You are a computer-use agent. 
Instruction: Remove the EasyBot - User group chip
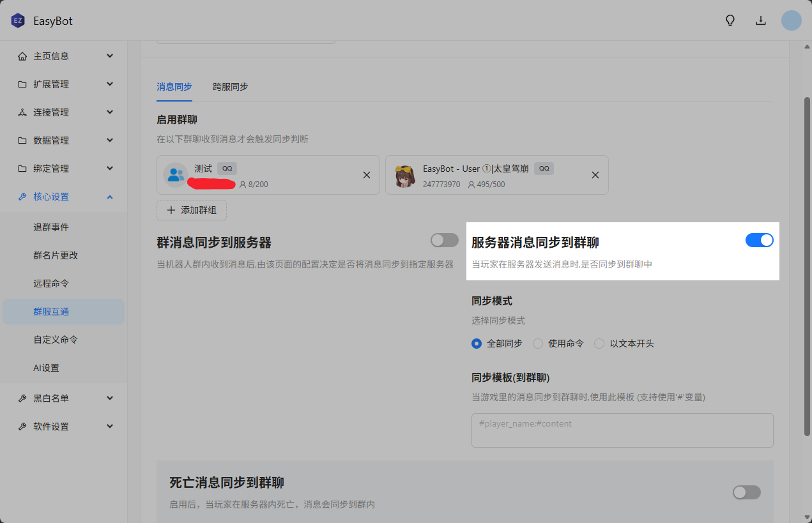[595, 175]
